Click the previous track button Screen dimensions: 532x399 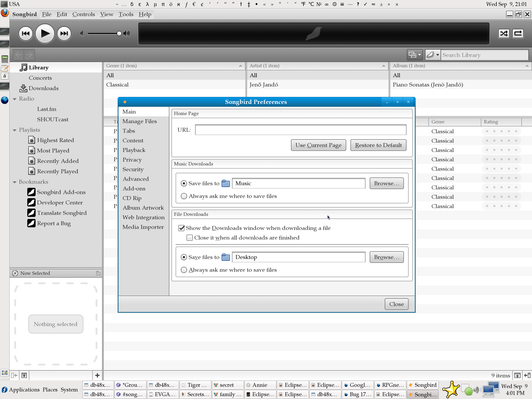click(x=25, y=34)
